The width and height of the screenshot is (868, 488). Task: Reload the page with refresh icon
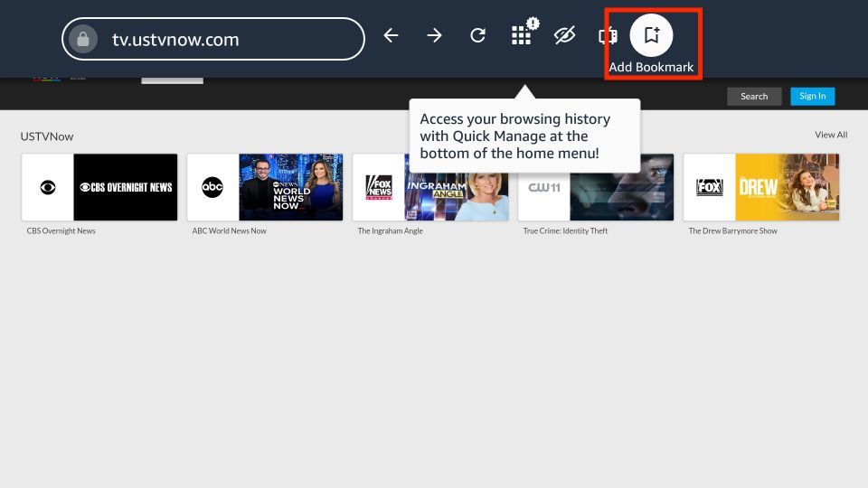click(x=477, y=35)
